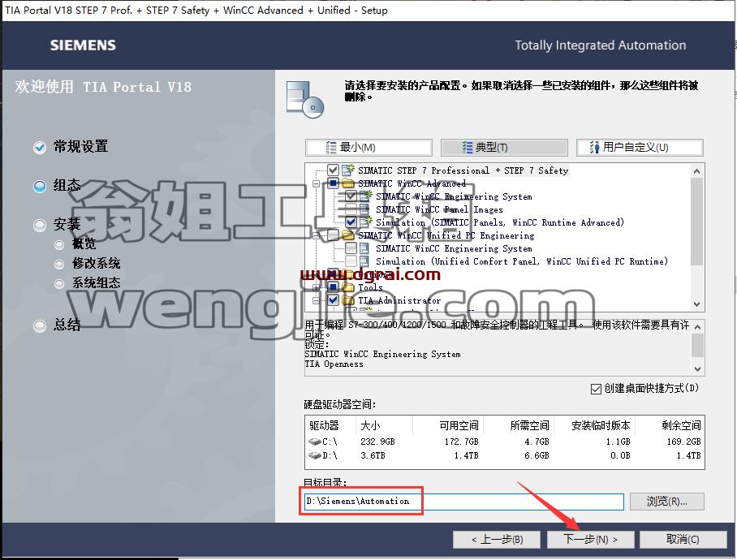Click the 6.6GB required space cell
Screen dimensions: 737x560
[537, 455]
